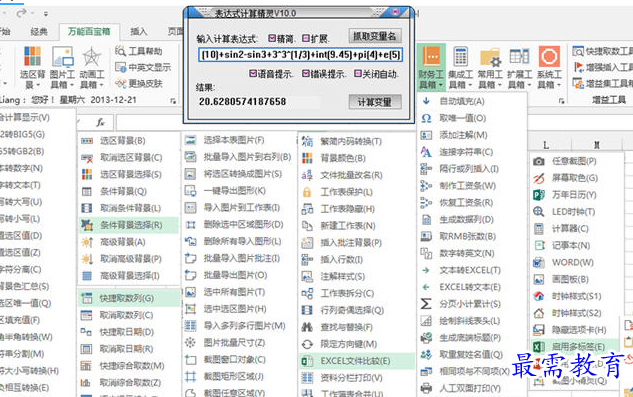The width and height of the screenshot is (633, 397).
Task: Click the 抓取变量名 button
Action: coord(375,36)
